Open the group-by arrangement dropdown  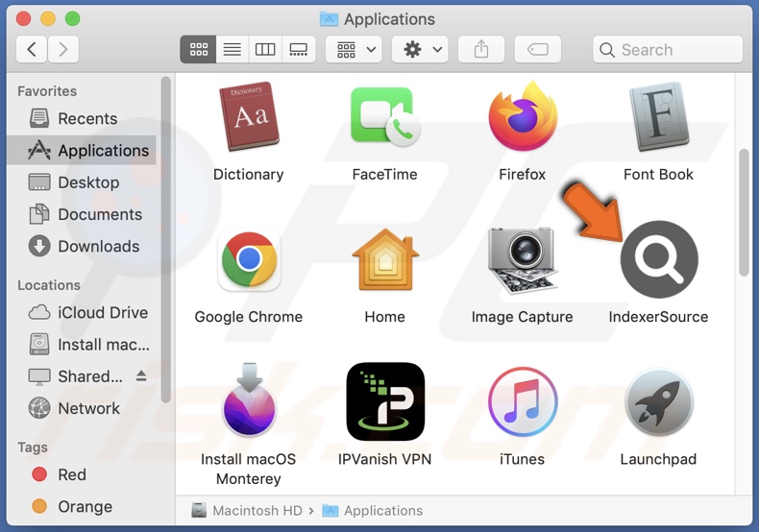(x=354, y=49)
